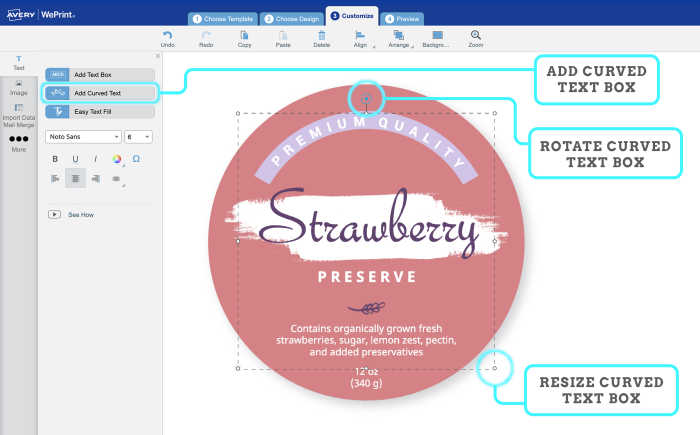The height and width of the screenshot is (435, 700).
Task: Toggle italic text formatting
Action: (x=95, y=158)
